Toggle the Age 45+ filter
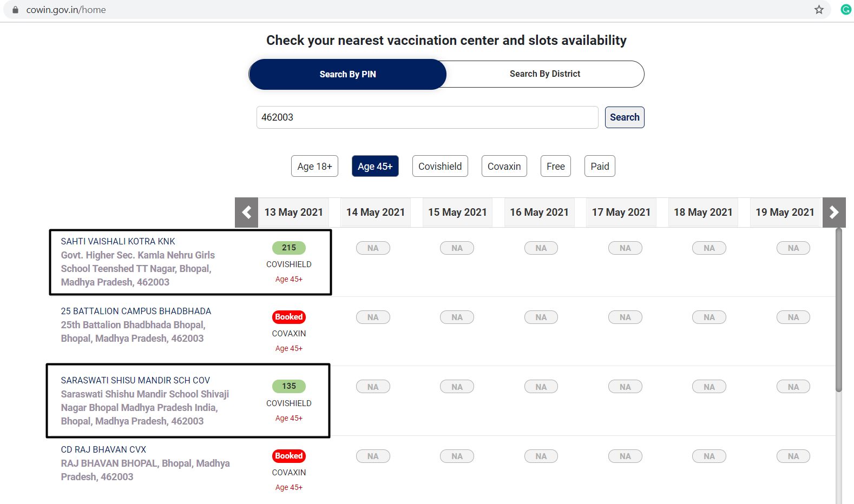This screenshot has width=854, height=504. (375, 167)
